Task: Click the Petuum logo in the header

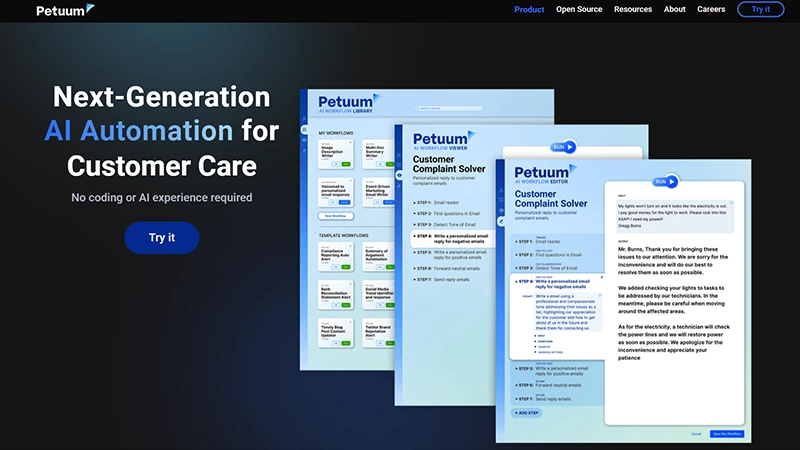Action: pos(65,10)
